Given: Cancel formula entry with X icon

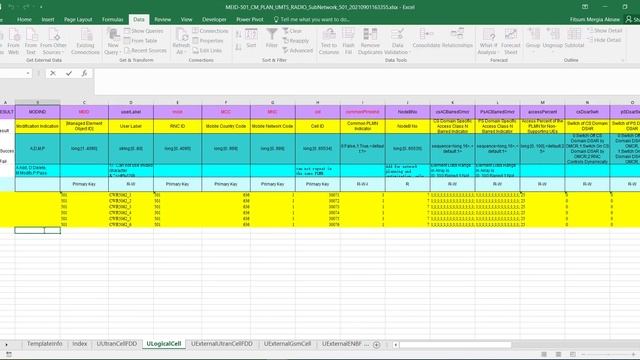Looking at the screenshot, I should [53, 73].
